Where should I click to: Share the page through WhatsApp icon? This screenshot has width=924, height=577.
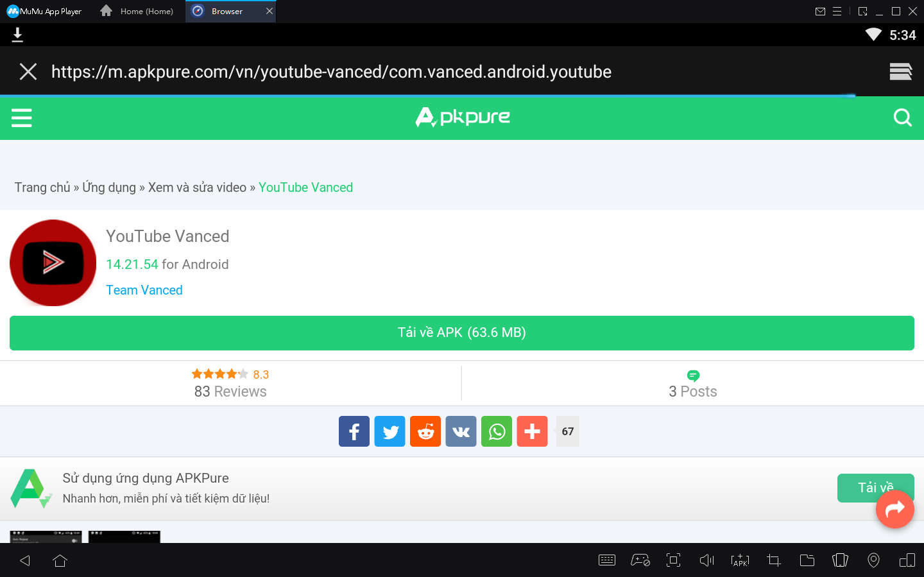[x=497, y=431]
